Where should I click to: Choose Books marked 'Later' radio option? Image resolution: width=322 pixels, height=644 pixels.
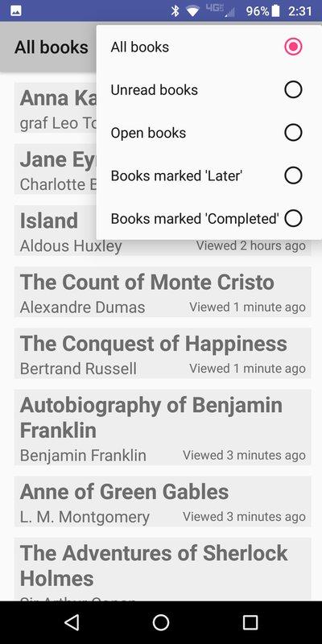pyautogui.click(x=293, y=175)
